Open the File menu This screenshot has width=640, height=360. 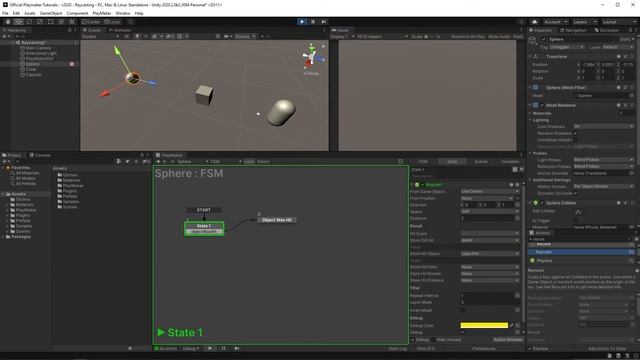pos(5,13)
